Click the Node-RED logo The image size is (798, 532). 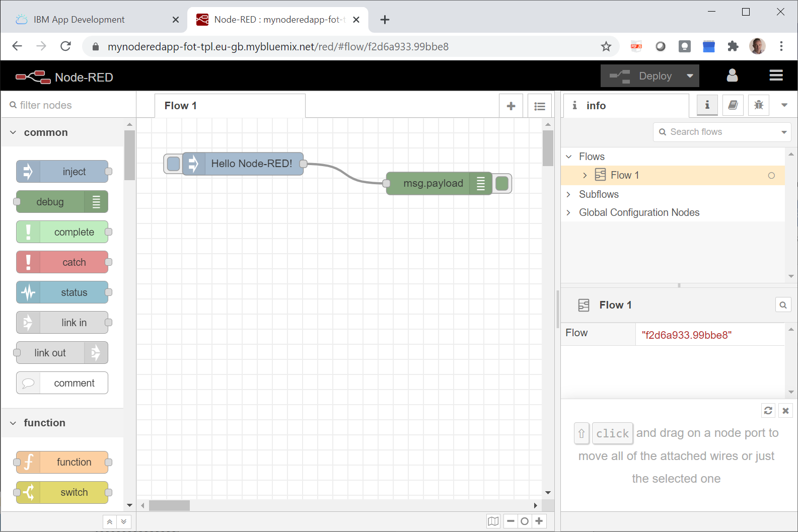pos(64,77)
